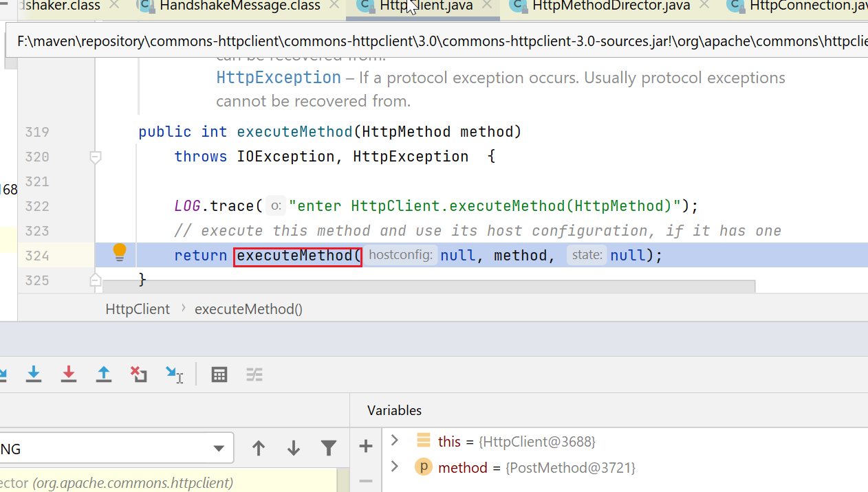Click the Step Into download-arrow icon
This screenshot has height=492, width=868.
click(x=34, y=374)
